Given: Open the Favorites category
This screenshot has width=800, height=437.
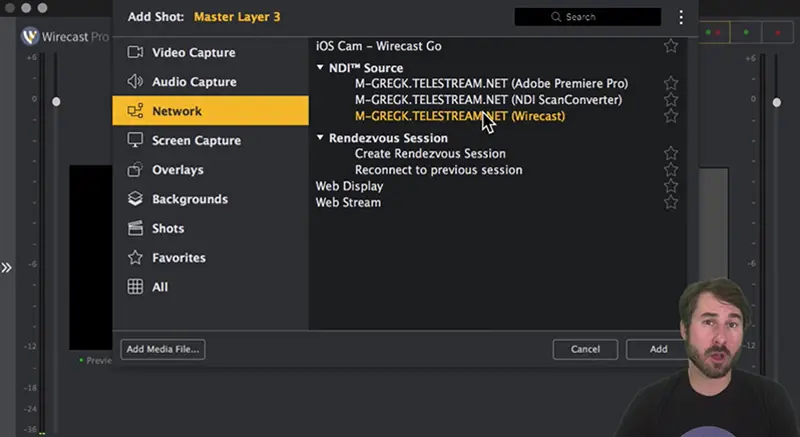Looking at the screenshot, I should [x=210, y=258].
